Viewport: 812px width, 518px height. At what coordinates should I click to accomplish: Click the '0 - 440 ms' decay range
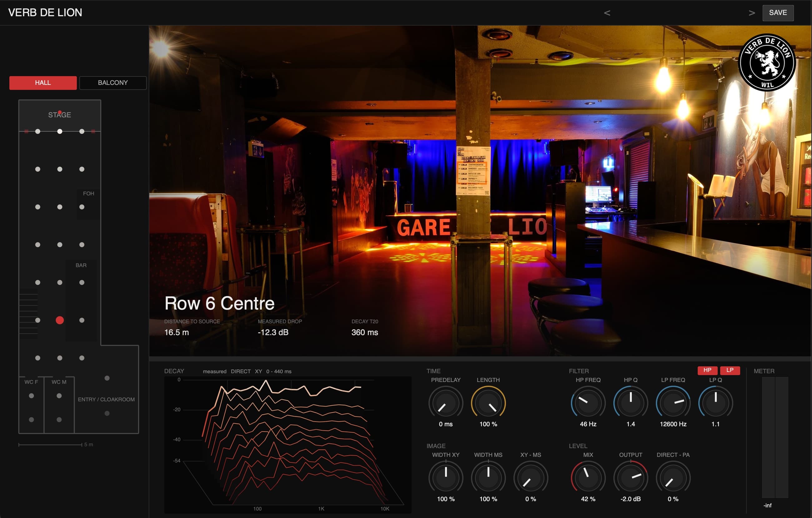pyautogui.click(x=279, y=371)
